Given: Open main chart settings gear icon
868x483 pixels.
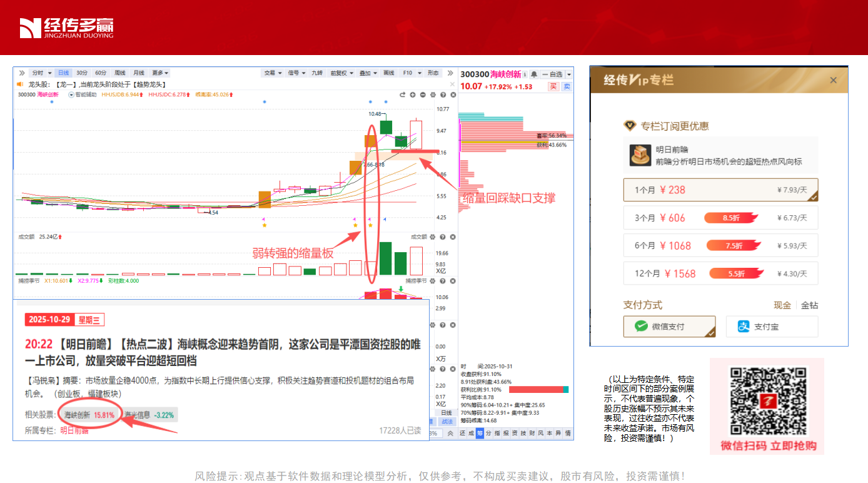Looking at the screenshot, I should [x=433, y=95].
